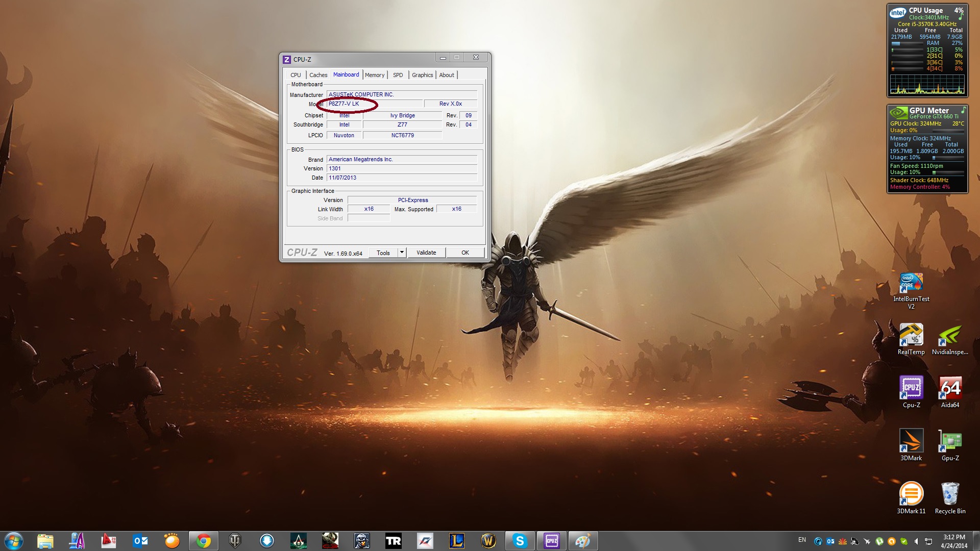
Task: Click BIOS version value 1301
Action: (402, 168)
